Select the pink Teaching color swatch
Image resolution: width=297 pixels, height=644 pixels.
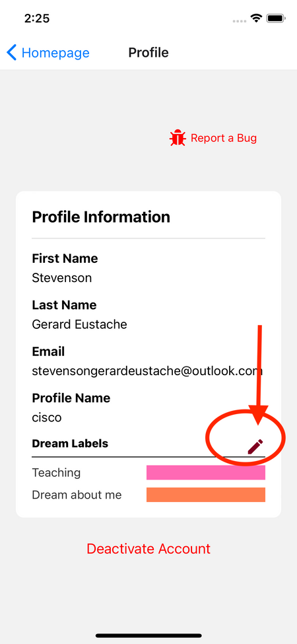click(x=206, y=473)
